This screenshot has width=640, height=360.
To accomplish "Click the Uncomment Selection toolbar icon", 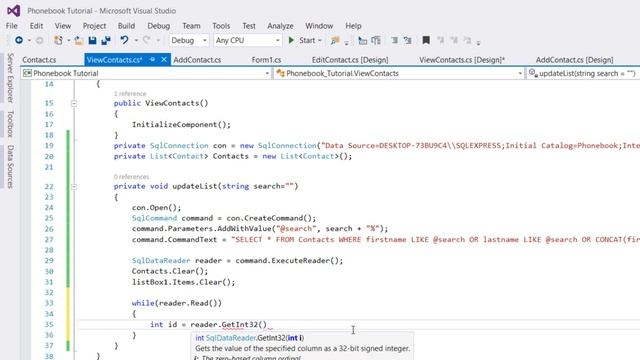I will click(376, 40).
